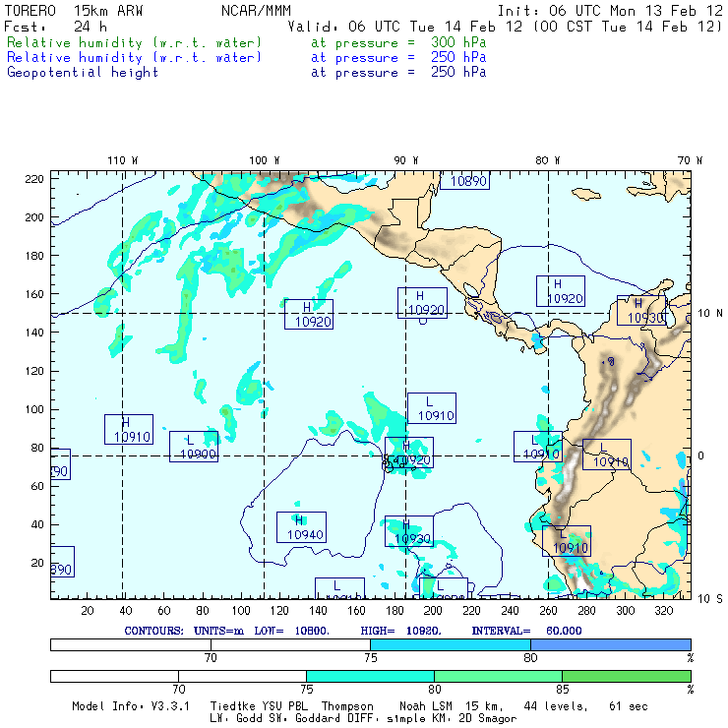Screen dimensions: 728x728
Task: Click the 'TORERO 15km ARW' title text
Action: click(x=74, y=11)
